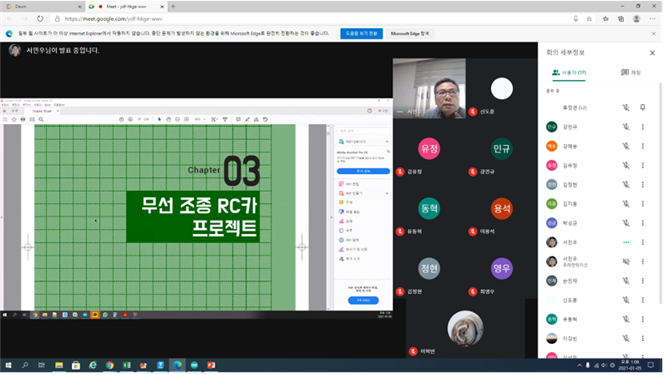Select the presenter's webcam video tile

pyautogui.click(x=430, y=89)
